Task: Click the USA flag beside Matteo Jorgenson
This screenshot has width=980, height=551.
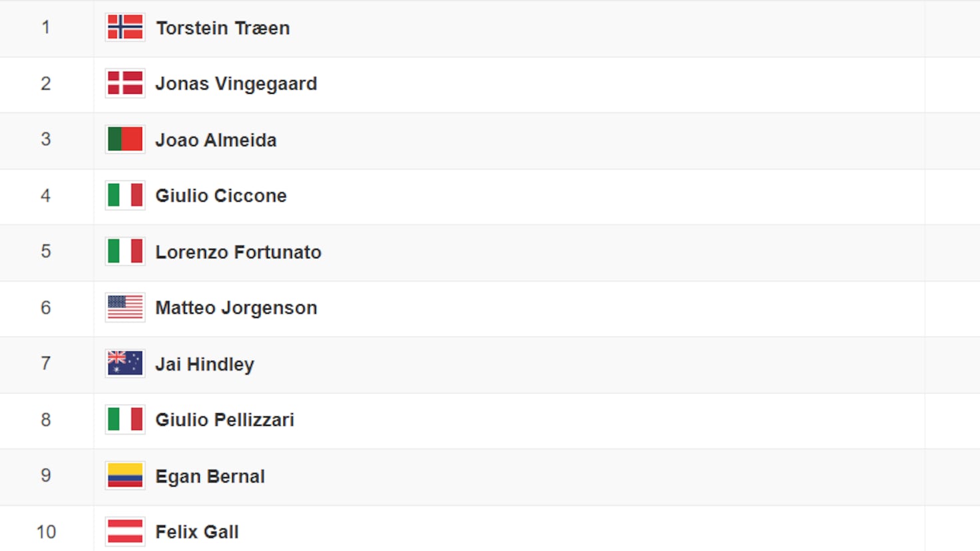Action: point(125,307)
